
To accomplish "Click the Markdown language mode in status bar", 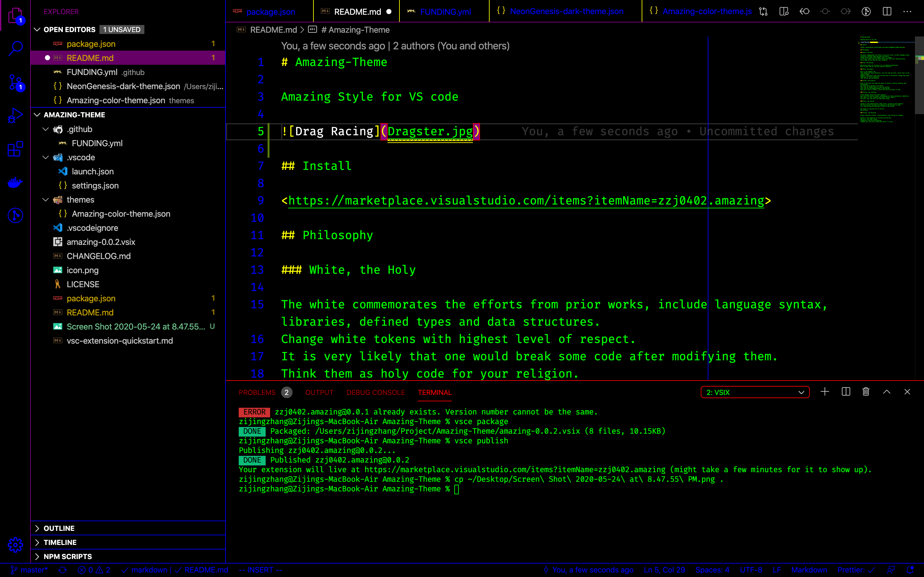I will click(x=809, y=570).
